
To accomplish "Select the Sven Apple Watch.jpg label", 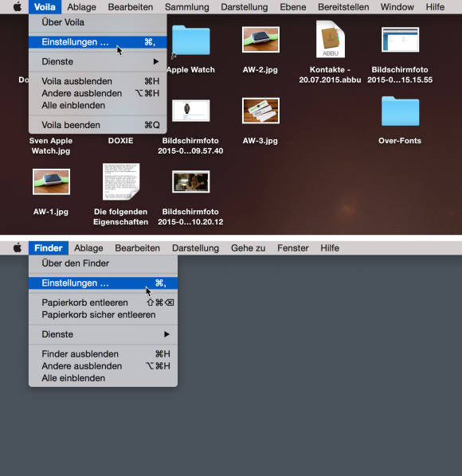I will pyautogui.click(x=51, y=146).
